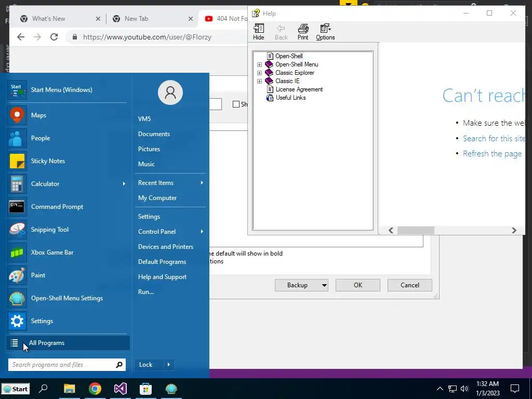Open notification center icon

(x=515, y=389)
